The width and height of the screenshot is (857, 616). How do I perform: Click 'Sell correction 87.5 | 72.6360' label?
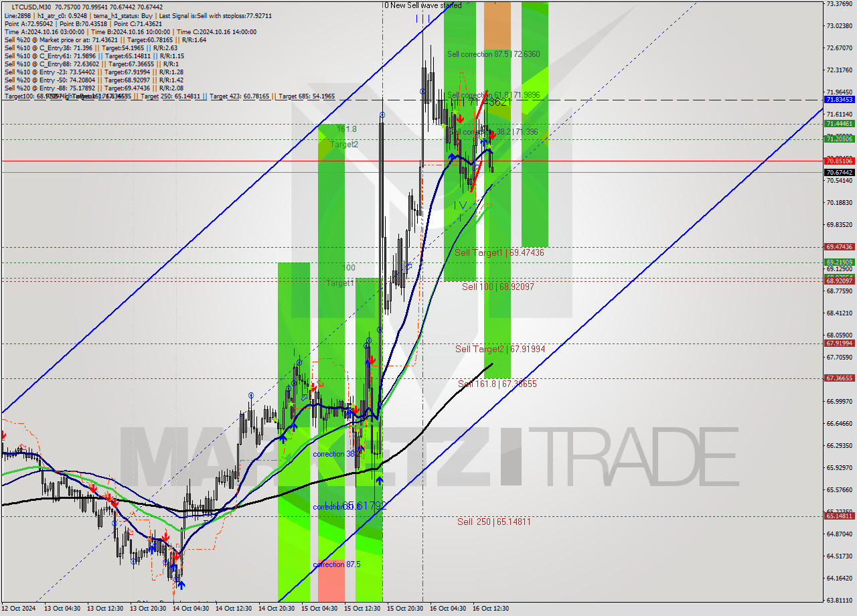[x=493, y=54]
